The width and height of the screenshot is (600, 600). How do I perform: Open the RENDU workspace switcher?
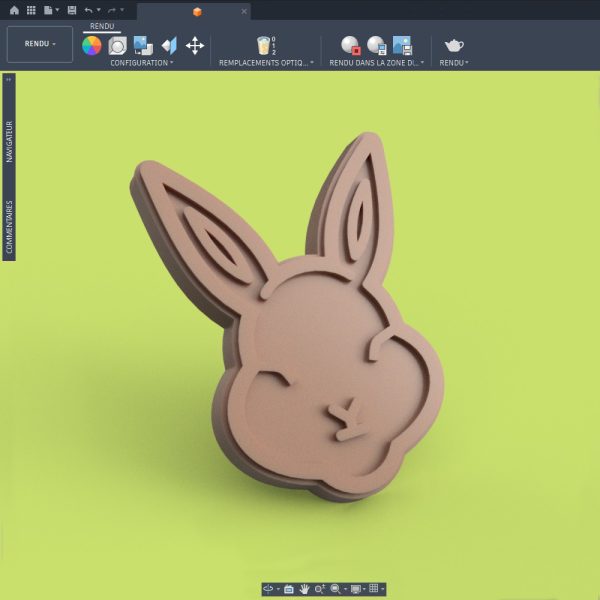tap(40, 44)
